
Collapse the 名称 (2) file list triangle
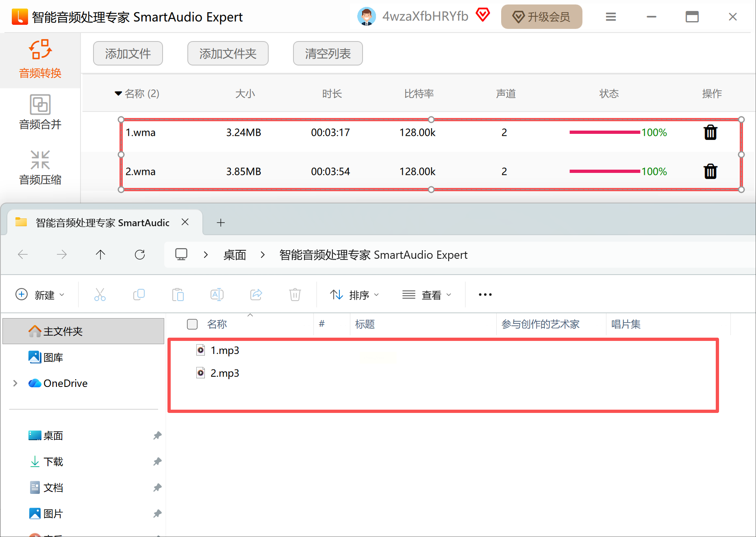click(118, 94)
